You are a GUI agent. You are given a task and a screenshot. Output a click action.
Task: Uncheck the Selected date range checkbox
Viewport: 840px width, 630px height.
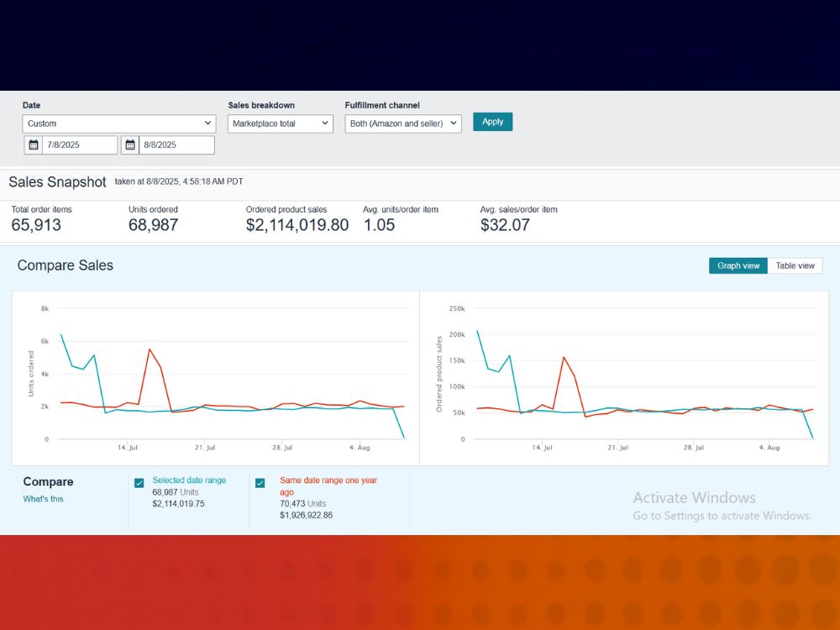(x=139, y=483)
